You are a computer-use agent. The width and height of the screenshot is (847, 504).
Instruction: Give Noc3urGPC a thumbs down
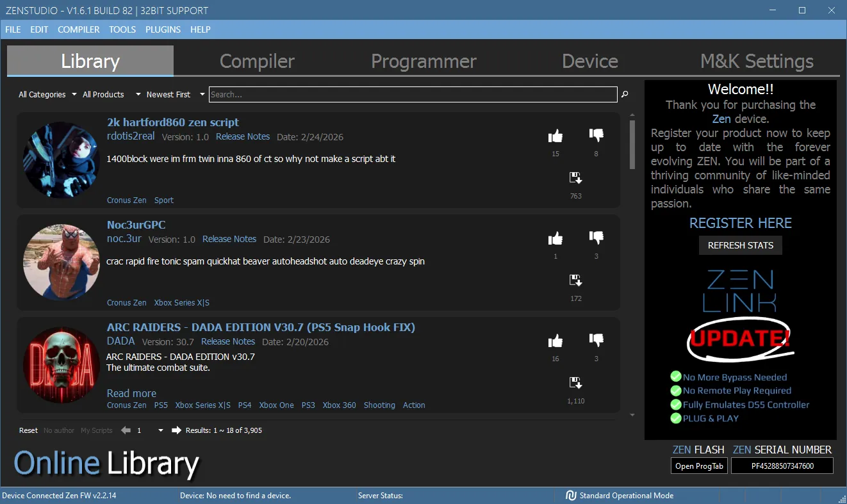596,238
